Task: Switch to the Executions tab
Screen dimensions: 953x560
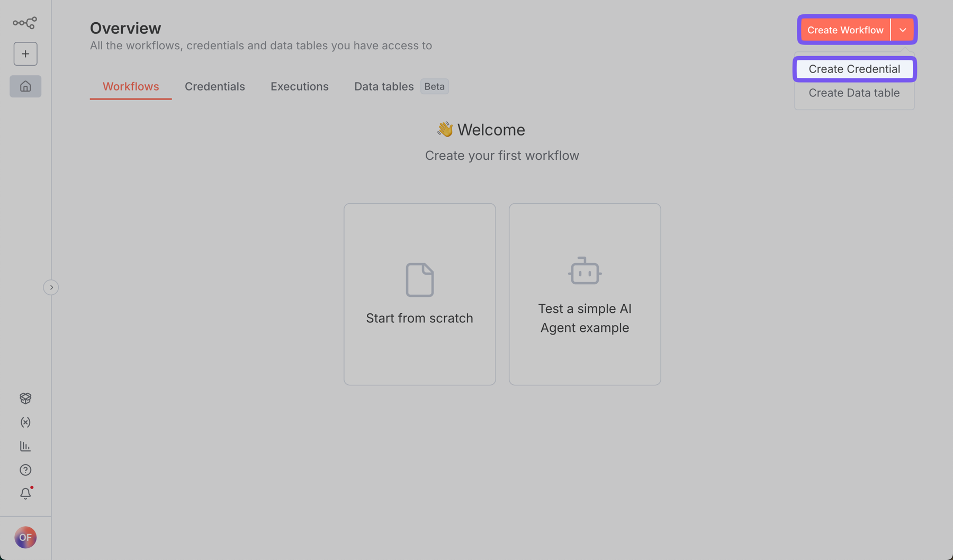Action: [299, 87]
